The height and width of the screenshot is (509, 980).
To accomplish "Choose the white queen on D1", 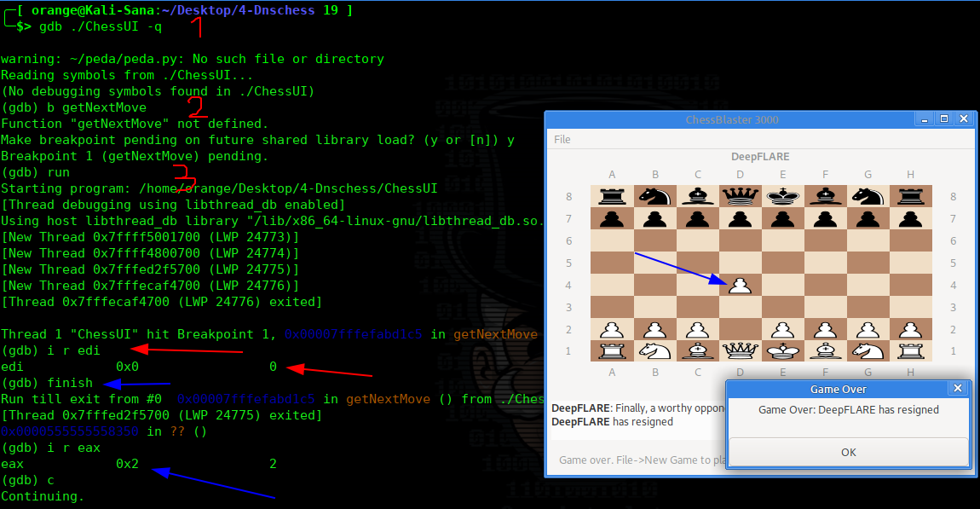I will pyautogui.click(x=740, y=350).
